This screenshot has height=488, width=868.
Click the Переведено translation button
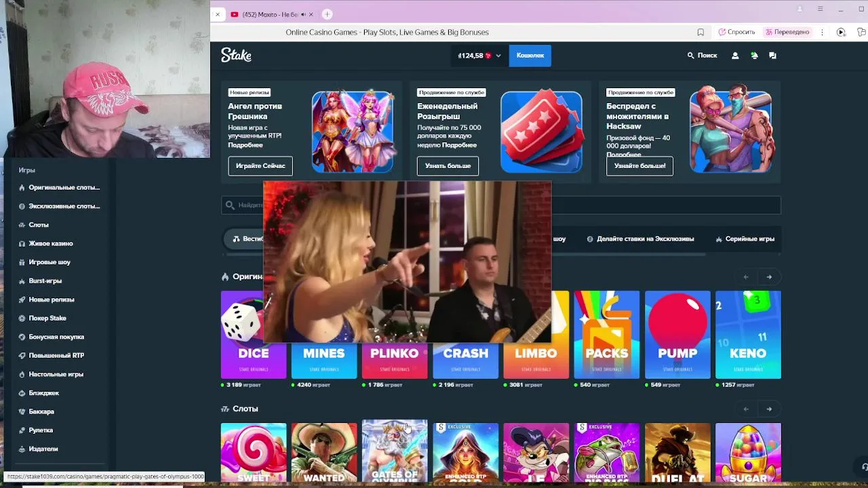click(787, 32)
